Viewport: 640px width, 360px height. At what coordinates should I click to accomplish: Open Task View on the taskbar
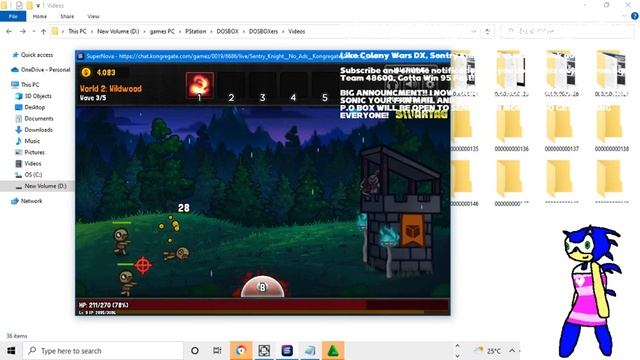217,351
